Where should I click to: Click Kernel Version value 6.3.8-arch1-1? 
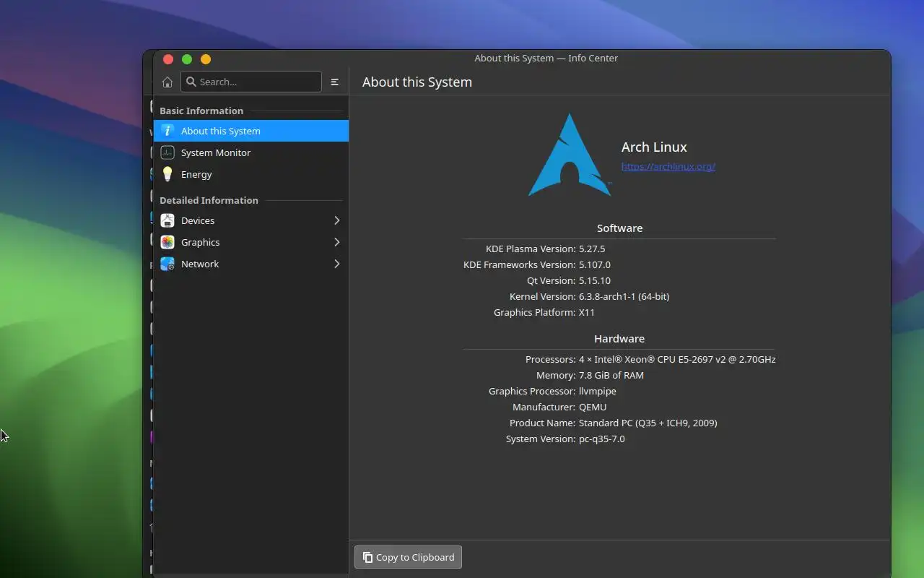tap(624, 296)
